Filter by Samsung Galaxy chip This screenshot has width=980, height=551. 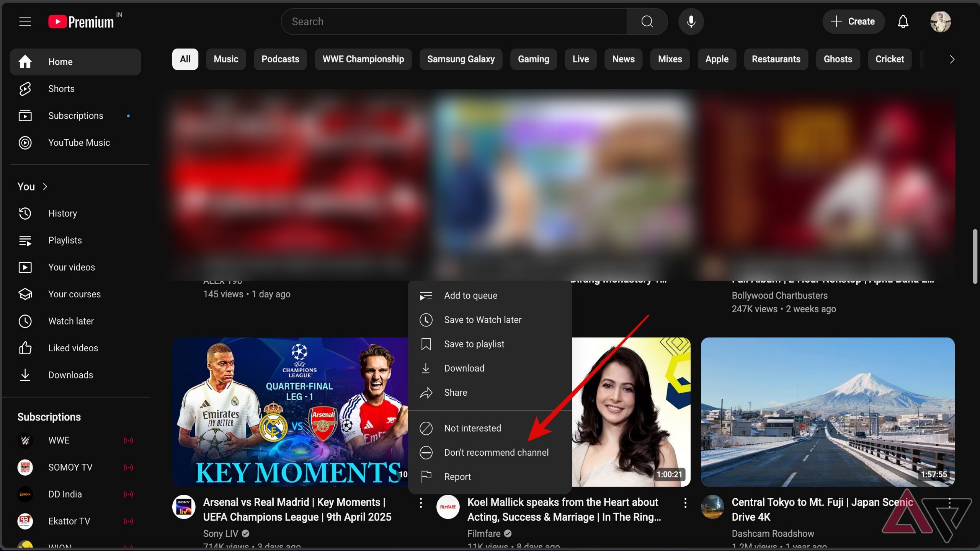tap(461, 59)
